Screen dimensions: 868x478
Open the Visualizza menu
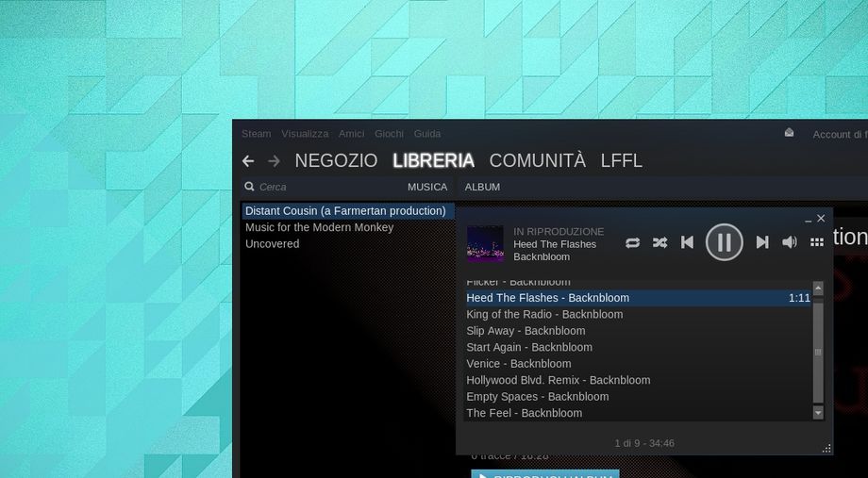[x=305, y=134]
